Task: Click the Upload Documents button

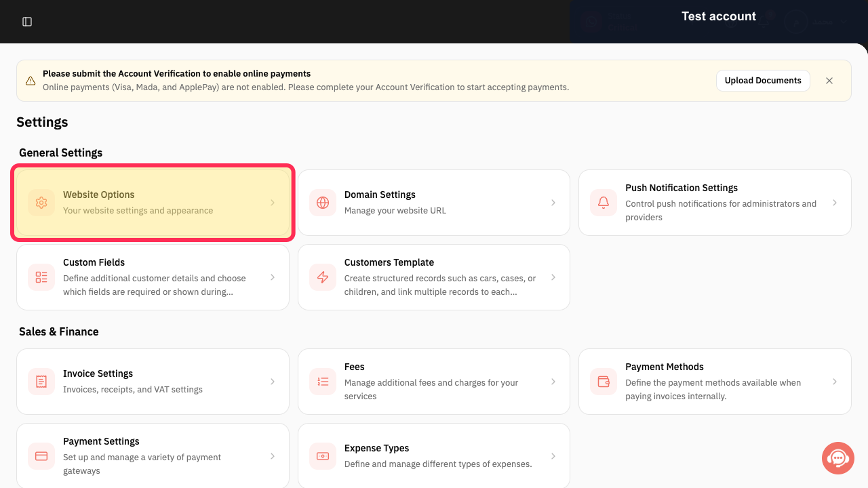Action: (763, 81)
